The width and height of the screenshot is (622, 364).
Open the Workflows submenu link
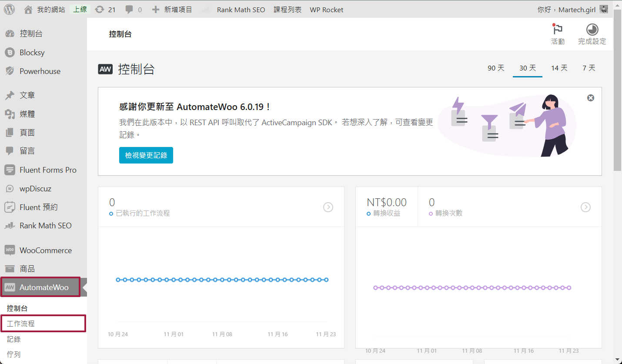[21, 324]
